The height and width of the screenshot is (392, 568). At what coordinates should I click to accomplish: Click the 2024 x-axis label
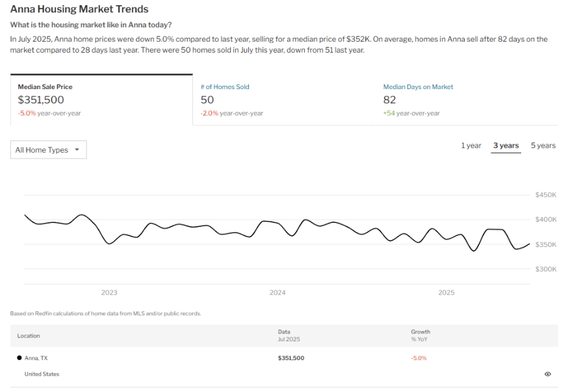coord(278,293)
